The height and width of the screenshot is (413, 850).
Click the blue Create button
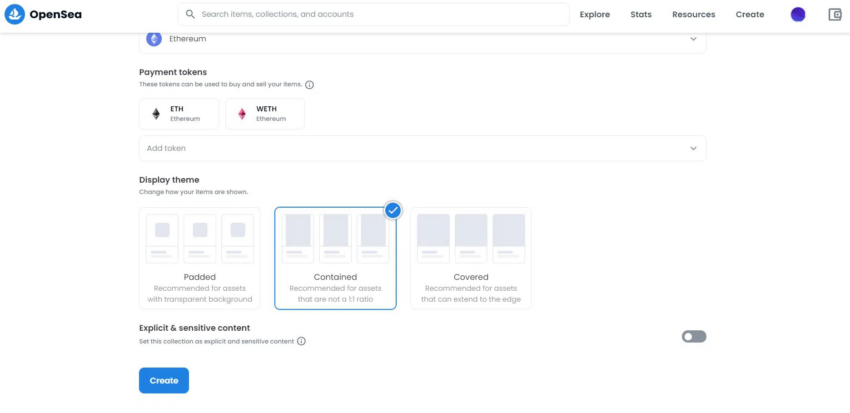point(164,380)
